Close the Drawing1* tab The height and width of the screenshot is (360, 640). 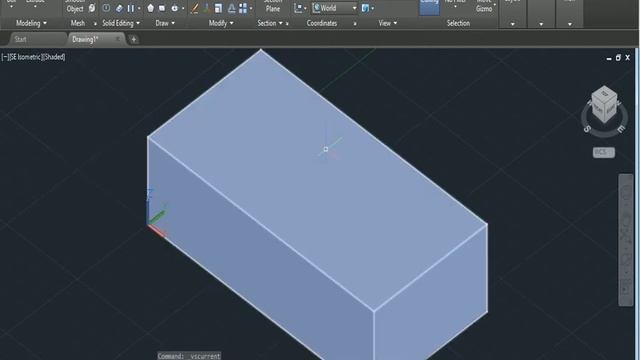pos(118,39)
